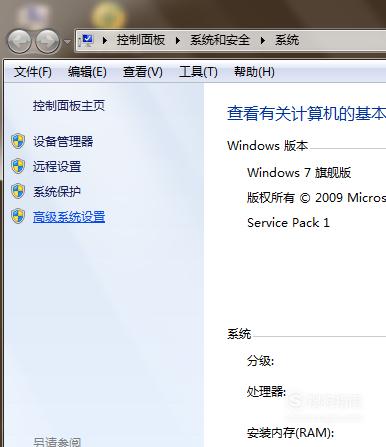
Task: Click the computer icon in address bar
Action: 87,40
